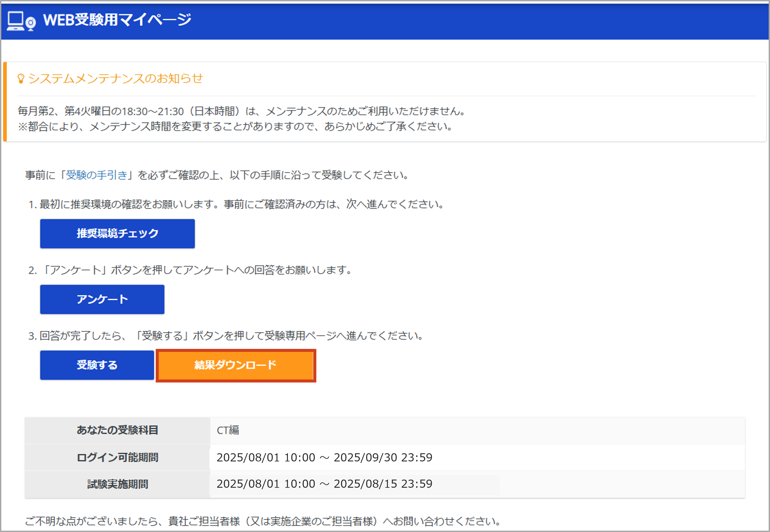Click the maintenance schedule text about 18:30～21:30
This screenshot has width=770, height=532.
(242, 111)
